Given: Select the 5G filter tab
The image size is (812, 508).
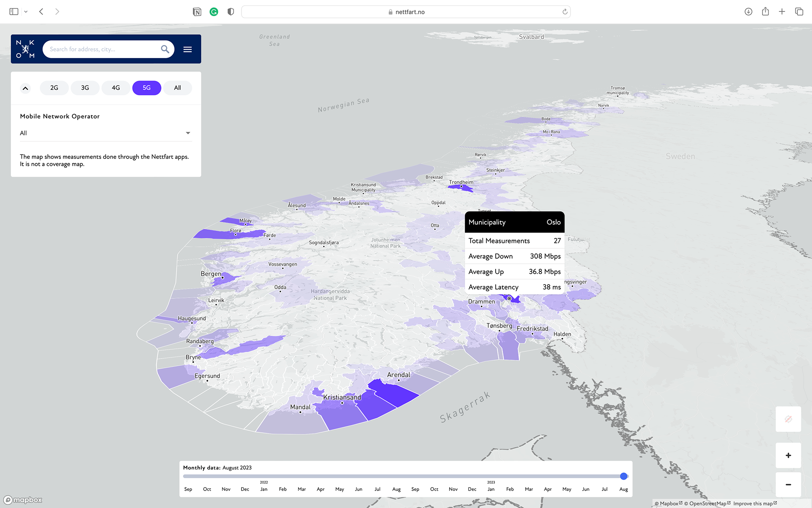Looking at the screenshot, I should coord(146,88).
